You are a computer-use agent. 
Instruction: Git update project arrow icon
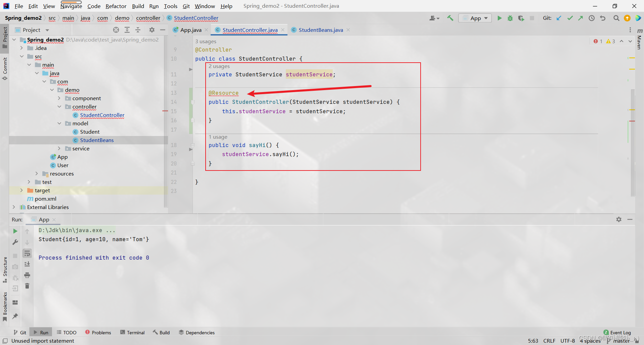coord(559,18)
